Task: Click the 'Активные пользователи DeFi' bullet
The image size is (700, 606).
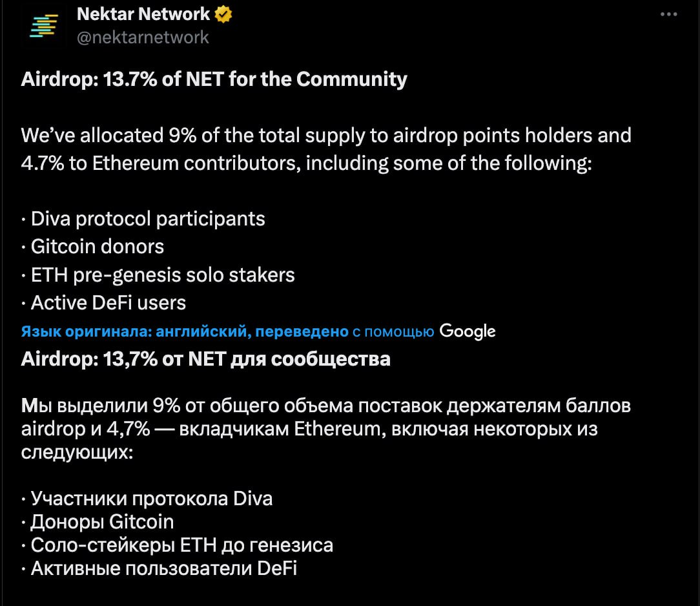Action: (160, 569)
